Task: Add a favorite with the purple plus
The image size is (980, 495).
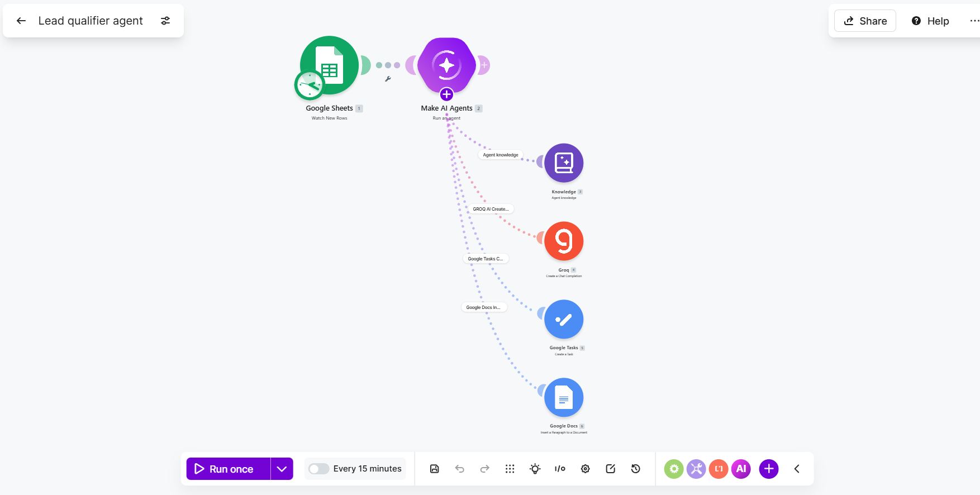Action: [769, 469]
